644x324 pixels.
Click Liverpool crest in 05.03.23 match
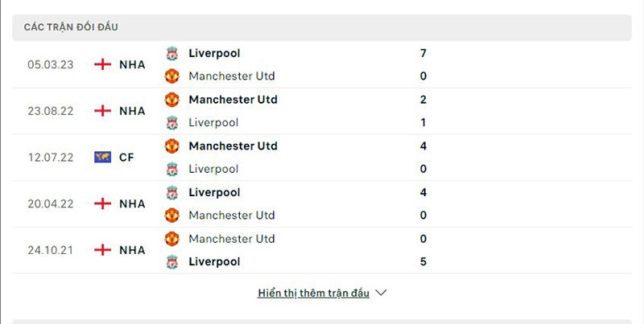click(171, 53)
